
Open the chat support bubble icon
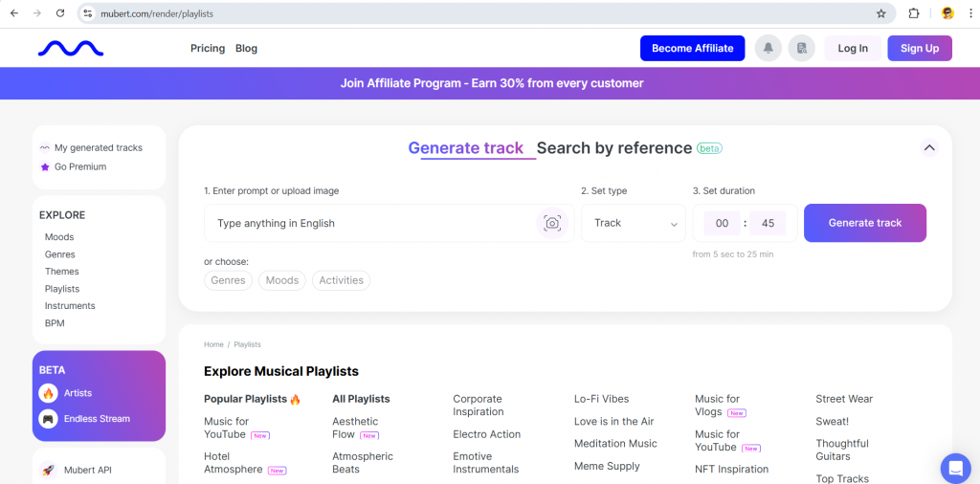click(x=954, y=468)
